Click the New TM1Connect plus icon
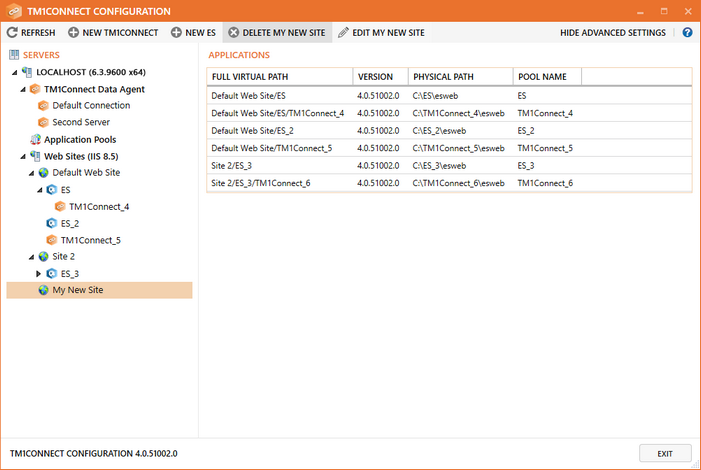The image size is (701, 470). coord(73,32)
